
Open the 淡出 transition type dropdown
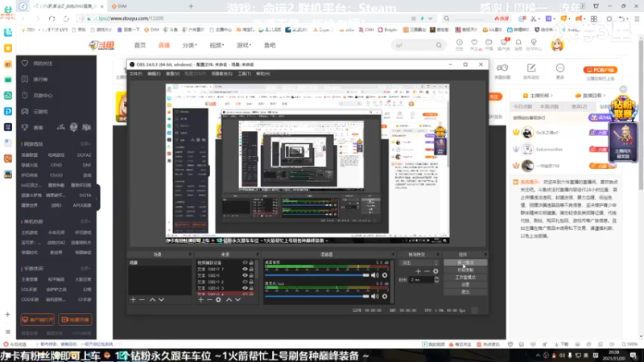(419, 263)
